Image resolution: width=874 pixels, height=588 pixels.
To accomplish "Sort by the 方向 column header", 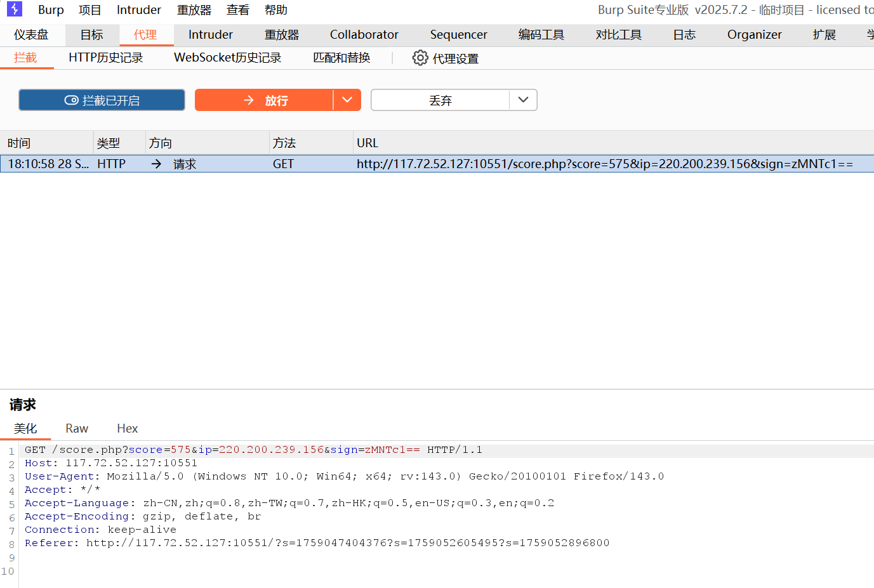I will [208, 143].
